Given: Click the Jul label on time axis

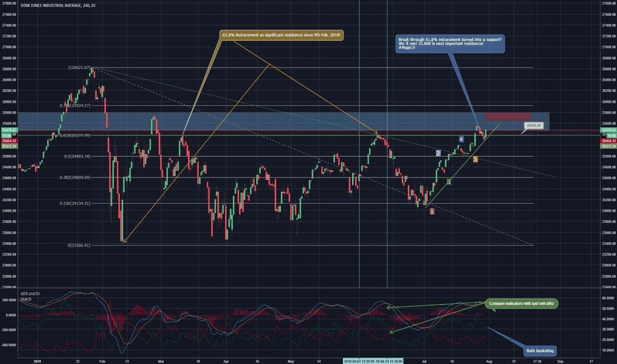Looking at the screenshot, I should pos(424,361).
